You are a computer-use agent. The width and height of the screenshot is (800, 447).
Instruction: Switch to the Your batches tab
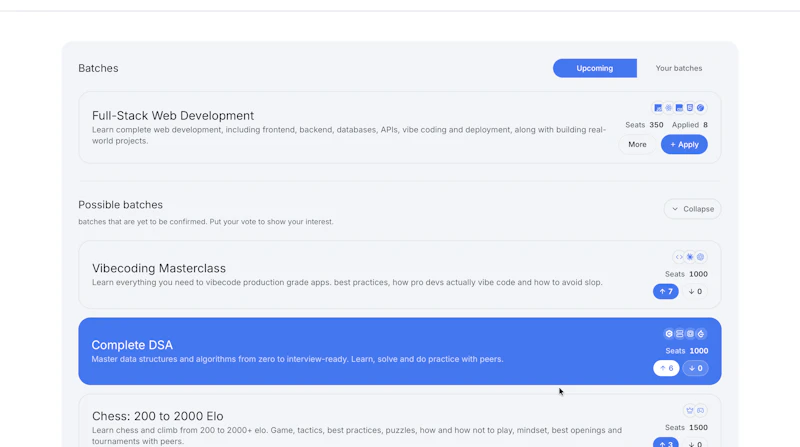click(x=679, y=68)
